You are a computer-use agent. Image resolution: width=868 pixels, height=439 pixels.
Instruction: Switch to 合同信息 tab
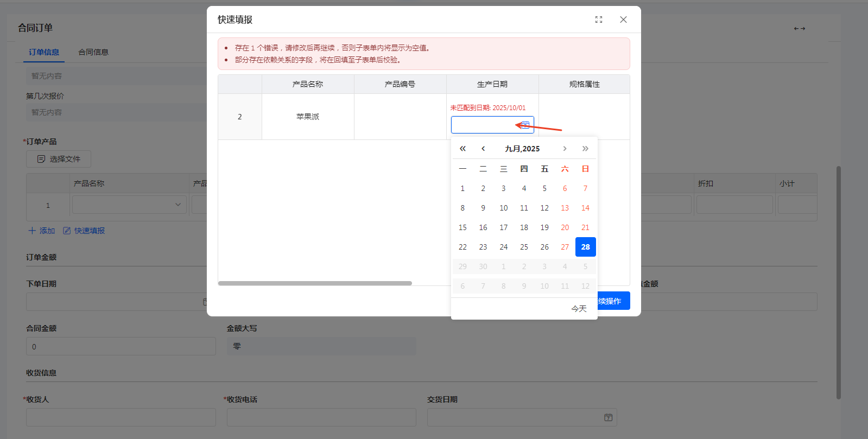(x=93, y=52)
